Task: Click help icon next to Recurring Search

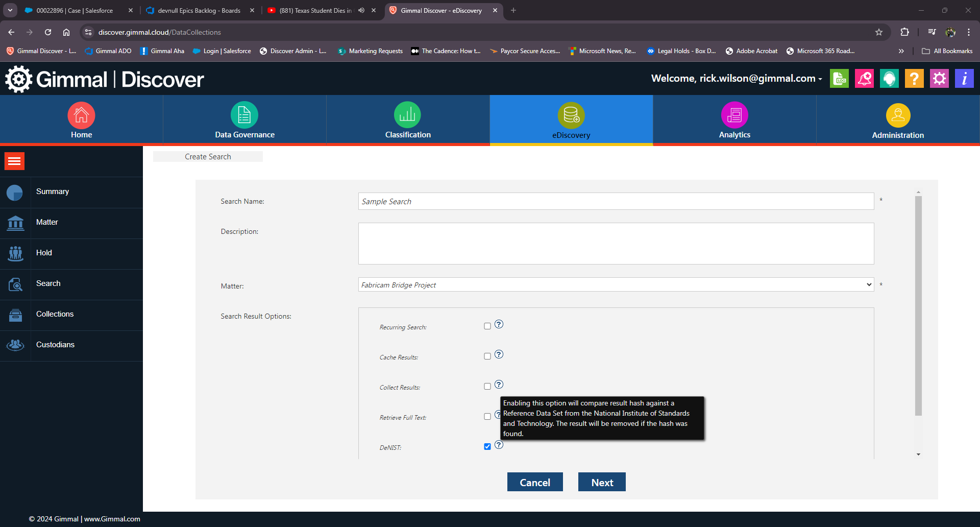Action: pos(499,324)
